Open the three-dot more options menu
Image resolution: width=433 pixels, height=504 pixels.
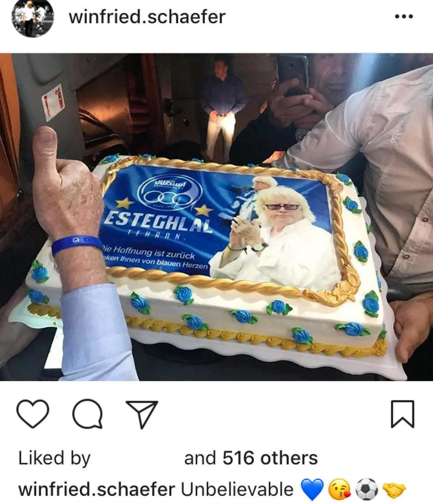tap(404, 17)
